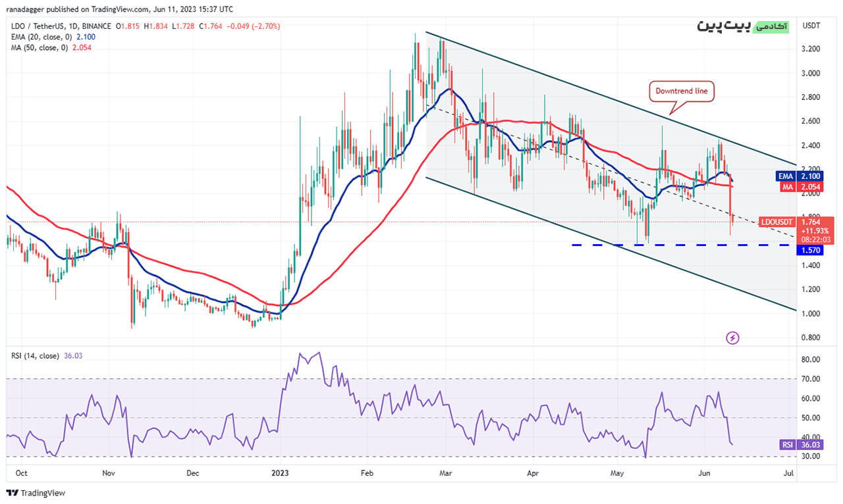Screen dimensions: 843x504
Task: Click the 1D interval in chart header
Action: coord(74,26)
